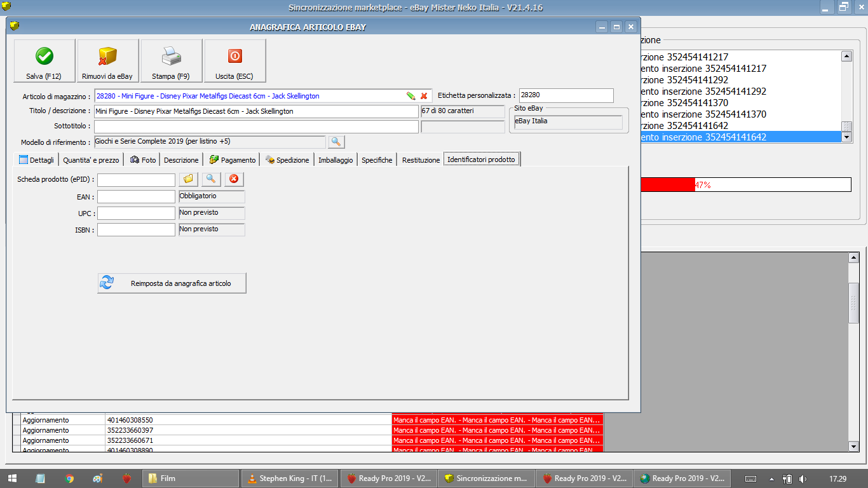
Task: Select the table cell 352233660671
Action: tap(248, 440)
